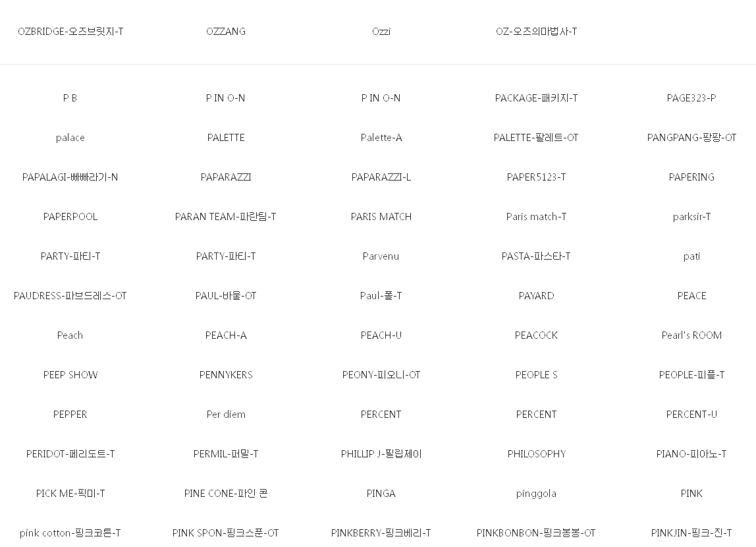Screen dimensions: 756x547
Task: Go to PAPARAZZI-L brand page
Action: (x=381, y=177)
